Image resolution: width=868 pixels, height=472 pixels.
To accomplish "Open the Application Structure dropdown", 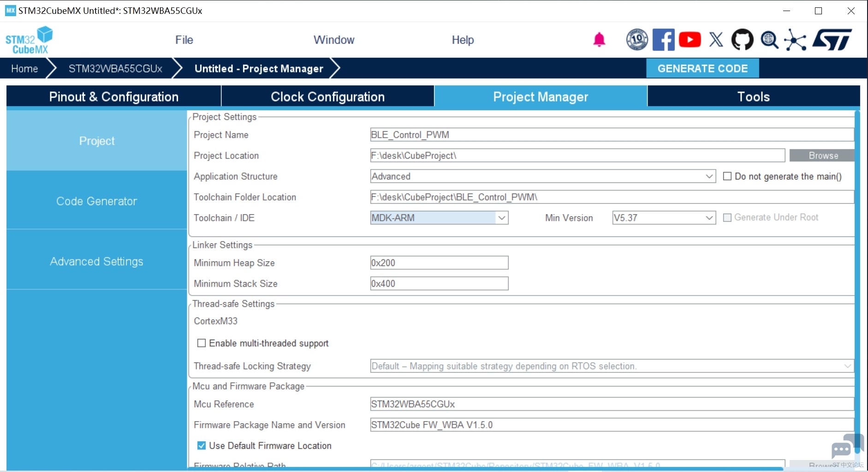I will pyautogui.click(x=543, y=176).
